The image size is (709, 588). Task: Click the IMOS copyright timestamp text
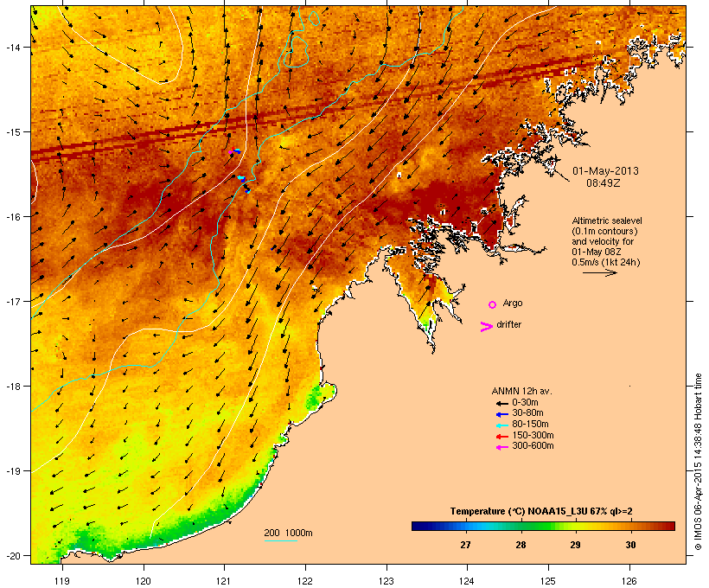[x=699, y=462]
